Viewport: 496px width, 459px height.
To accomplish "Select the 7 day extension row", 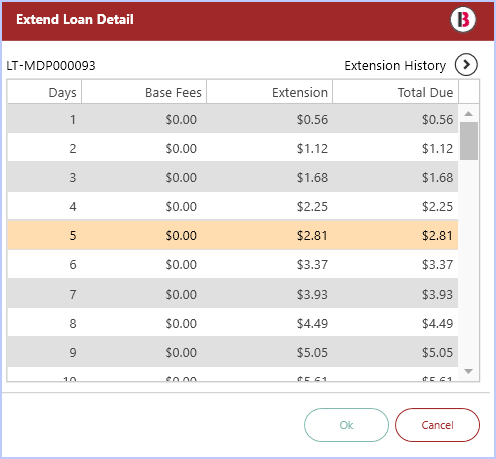I will 233,293.
